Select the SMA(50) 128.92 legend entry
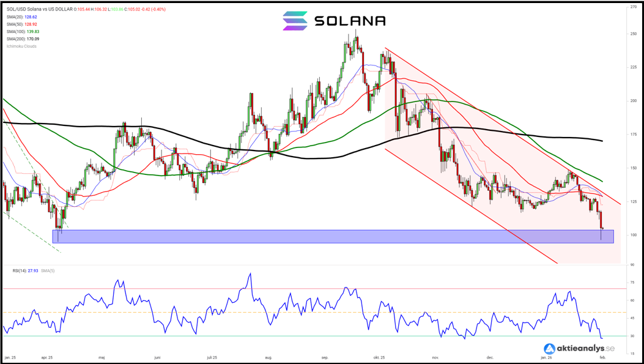Image resolution: width=644 pixels, height=364 pixels. click(x=21, y=24)
